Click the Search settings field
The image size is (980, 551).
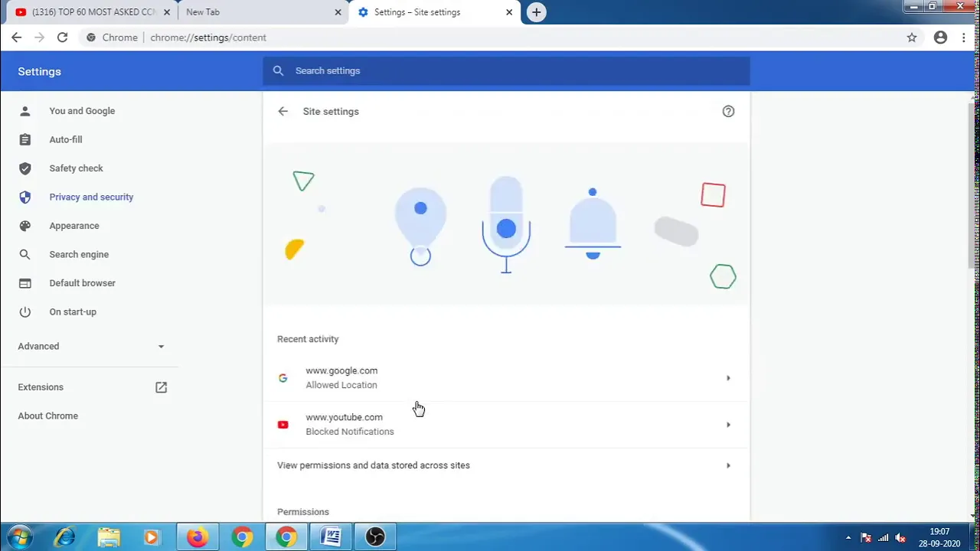pos(506,70)
